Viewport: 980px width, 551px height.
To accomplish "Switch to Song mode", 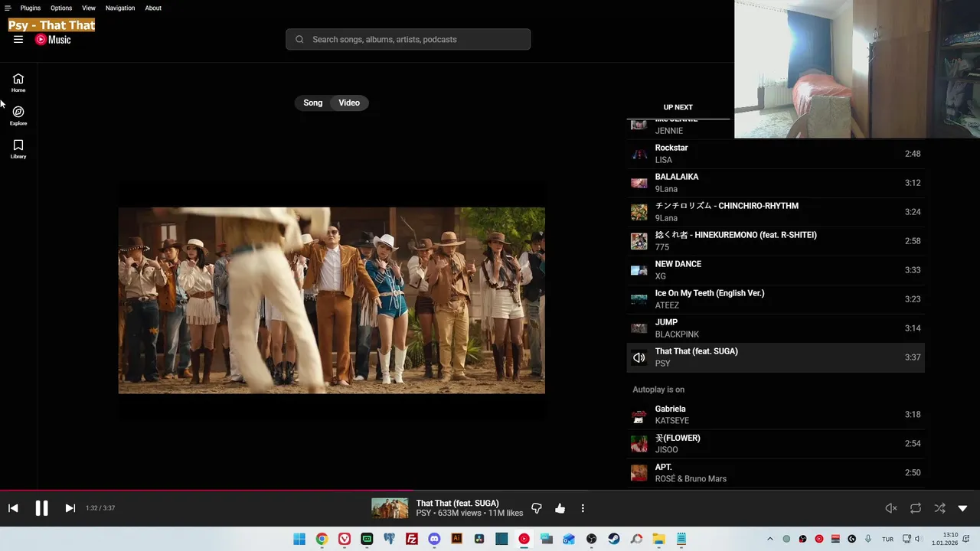I will (313, 103).
